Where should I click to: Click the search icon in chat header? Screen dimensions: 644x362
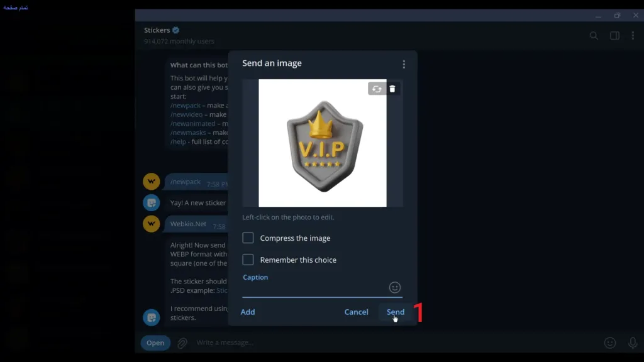pos(594,36)
